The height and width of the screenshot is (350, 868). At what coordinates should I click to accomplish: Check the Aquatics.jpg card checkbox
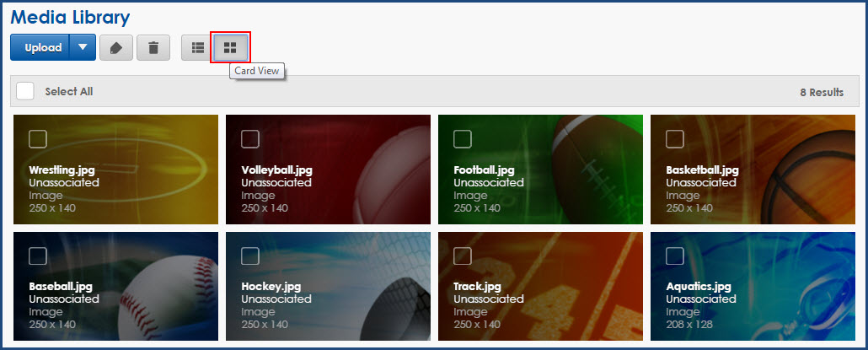[x=675, y=256]
